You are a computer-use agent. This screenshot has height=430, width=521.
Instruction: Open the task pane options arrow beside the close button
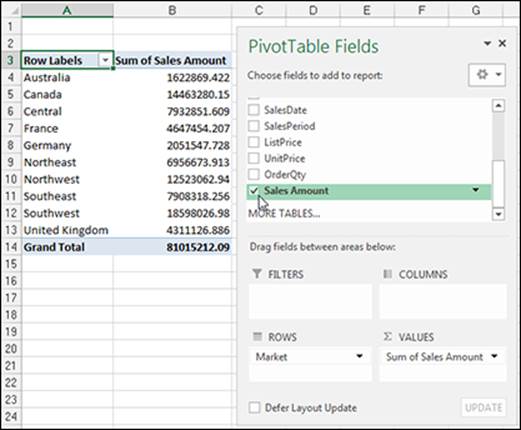tap(487, 43)
